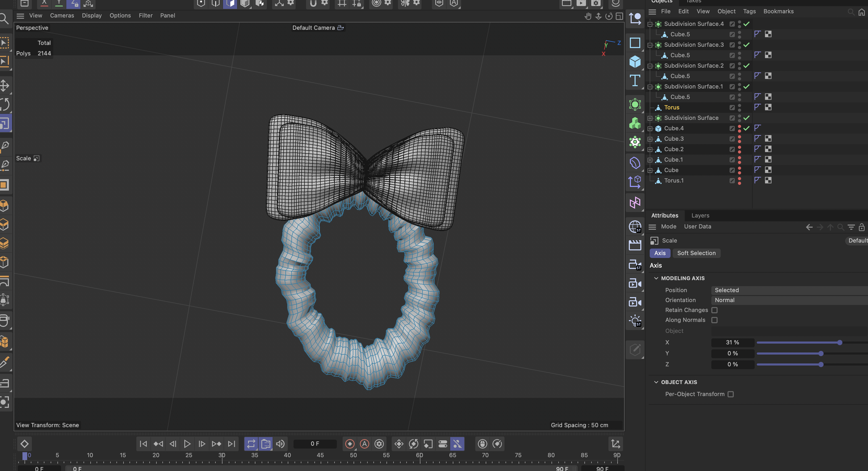Screen dimensions: 868x471
Task: Enable the Along Normals checkbox
Action: click(x=714, y=320)
